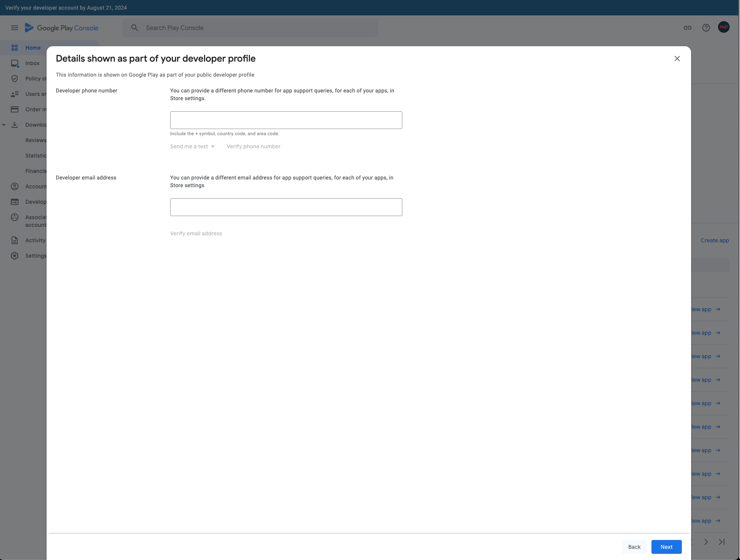Viewport: 740px width, 560px height.
Task: Focus the developer email address field
Action: (x=286, y=207)
